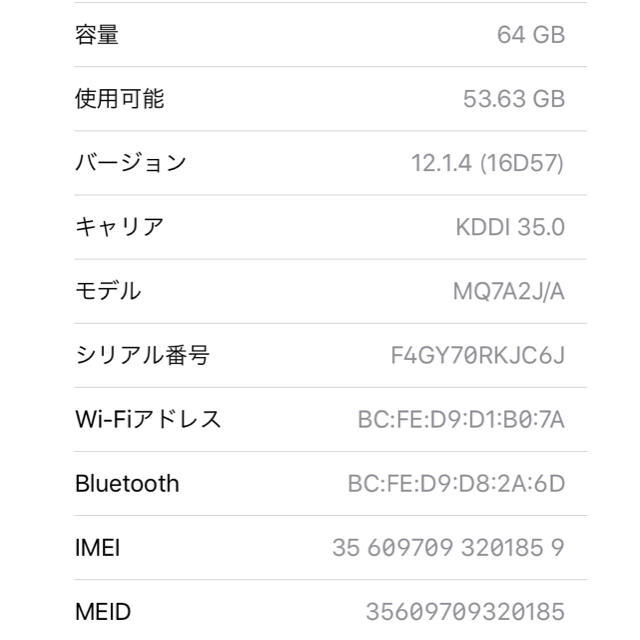The width and height of the screenshot is (640, 640).
Task: Select Bluetooth address BC:FE:D9:D8:2A:6D
Action: click(456, 483)
